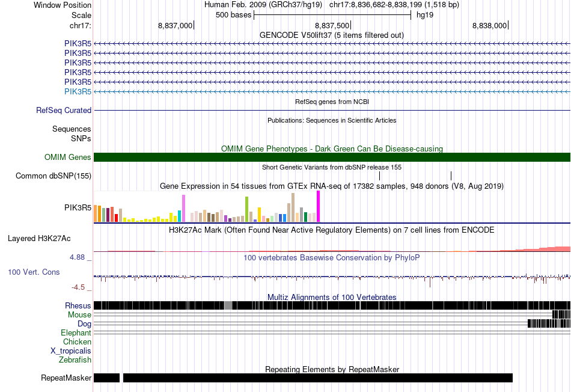Select the Dog alignment label
This screenshot has height=392, width=571.
coord(85,324)
